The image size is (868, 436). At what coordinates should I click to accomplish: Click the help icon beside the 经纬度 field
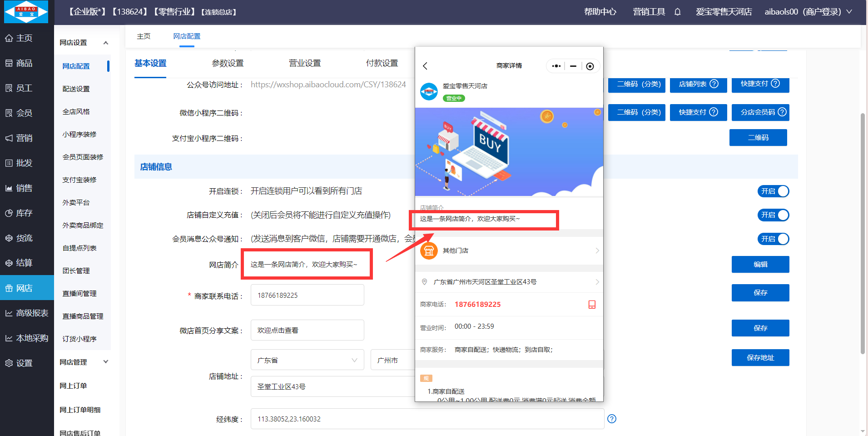click(612, 419)
